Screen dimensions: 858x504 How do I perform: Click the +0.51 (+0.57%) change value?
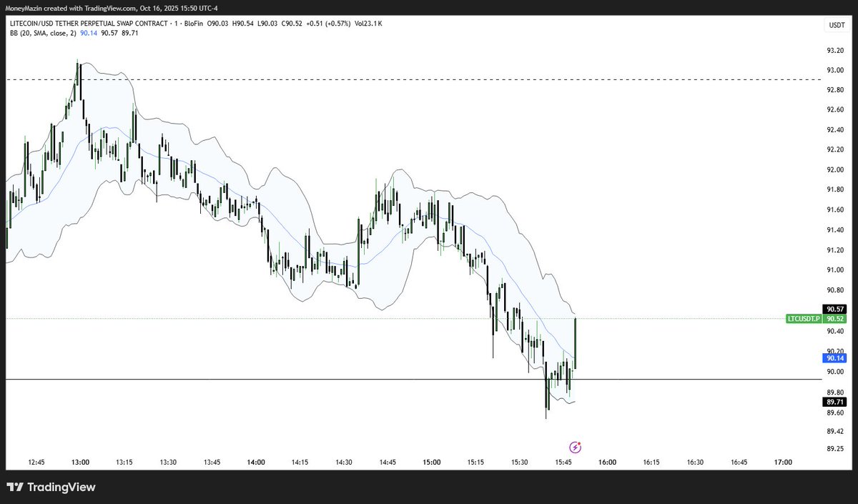pos(327,23)
